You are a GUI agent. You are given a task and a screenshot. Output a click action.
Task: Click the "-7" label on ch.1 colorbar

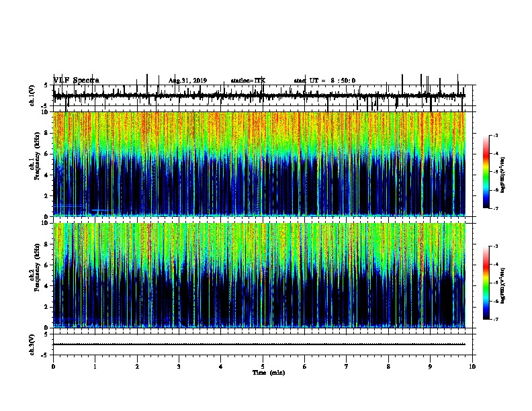[495, 208]
